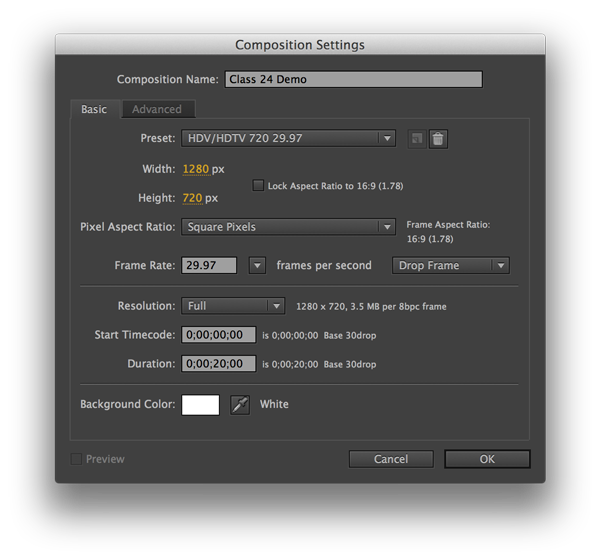Click the Start Timecode field
The width and height of the screenshot is (600, 559).
click(218, 335)
